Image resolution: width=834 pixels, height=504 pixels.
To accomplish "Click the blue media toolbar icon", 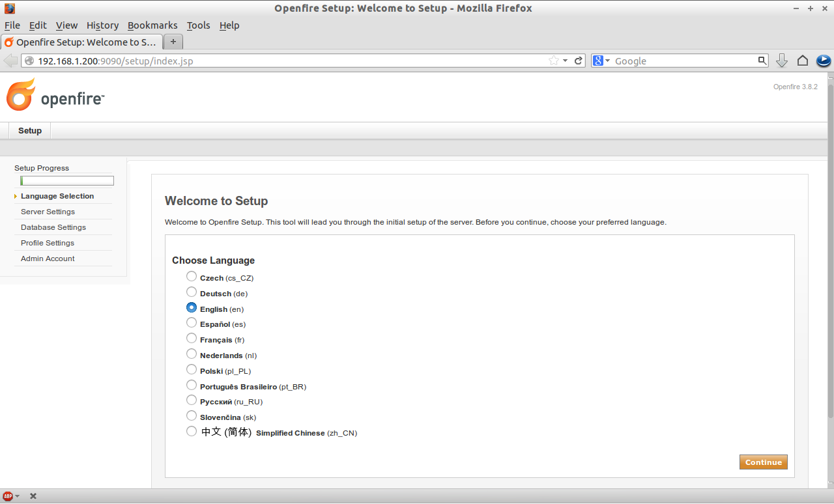I will coord(824,61).
